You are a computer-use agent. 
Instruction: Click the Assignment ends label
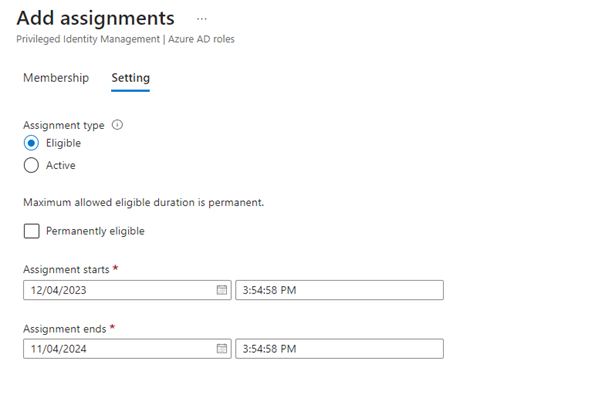point(63,328)
